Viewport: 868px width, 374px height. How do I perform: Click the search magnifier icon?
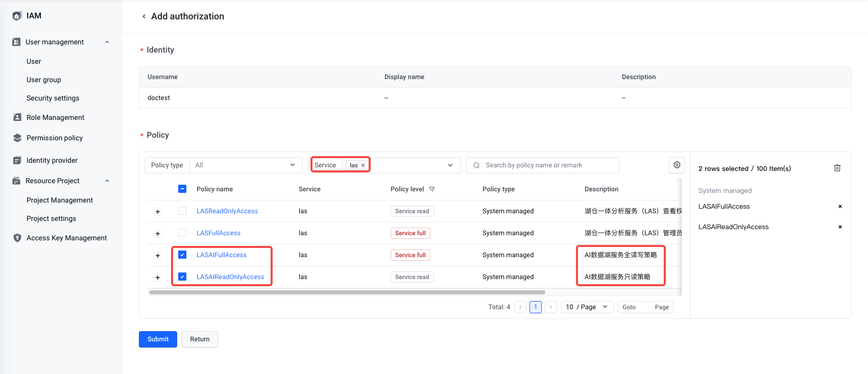[476, 165]
